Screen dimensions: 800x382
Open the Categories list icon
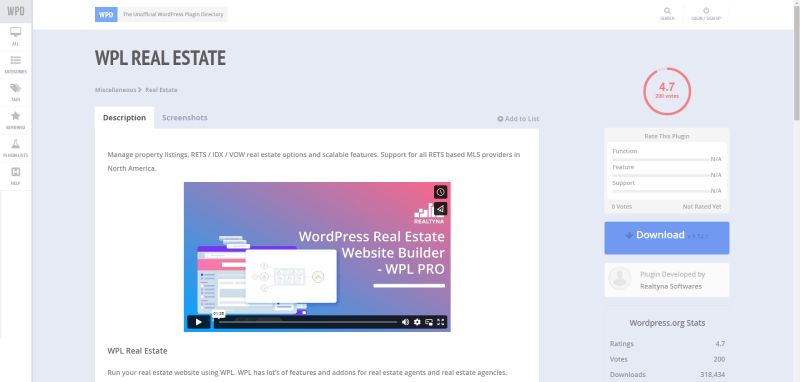point(15,60)
